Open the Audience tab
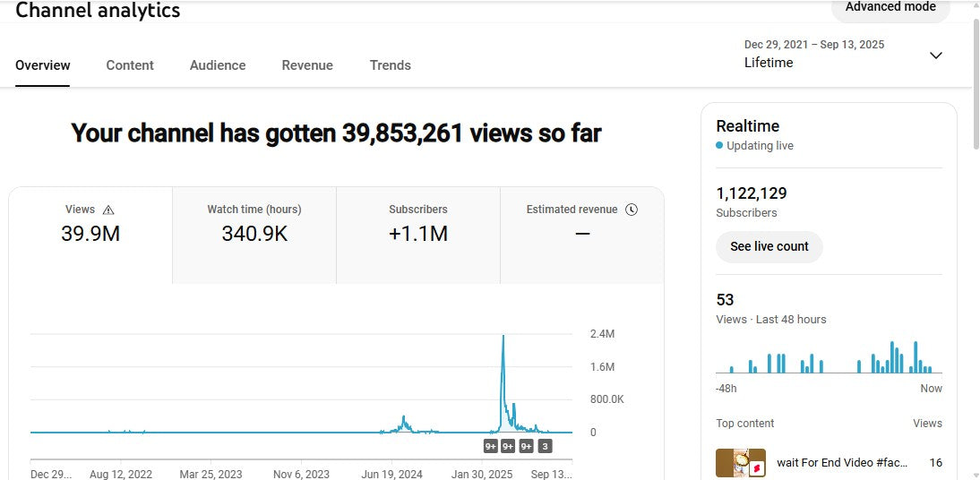This screenshot has width=980, height=480. pos(218,65)
